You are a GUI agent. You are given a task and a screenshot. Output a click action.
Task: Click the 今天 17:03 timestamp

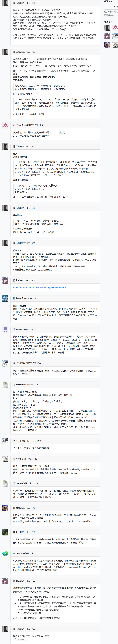pyautogui.click(x=36, y=329)
